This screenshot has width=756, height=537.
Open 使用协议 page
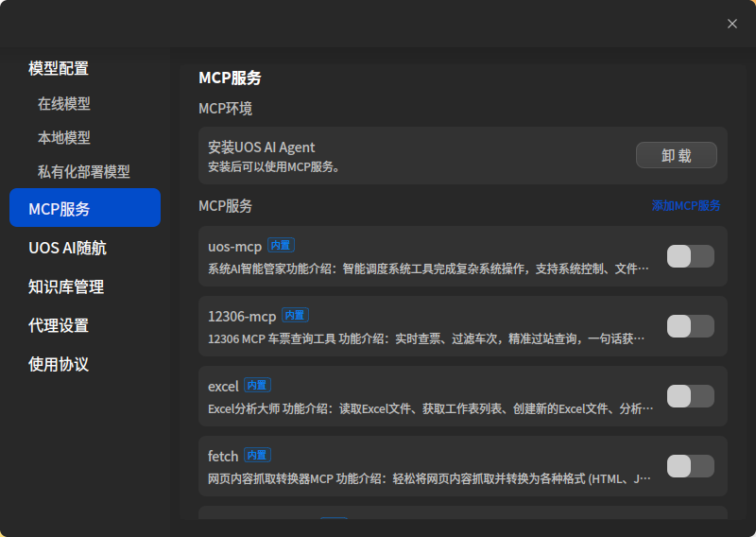coord(59,364)
